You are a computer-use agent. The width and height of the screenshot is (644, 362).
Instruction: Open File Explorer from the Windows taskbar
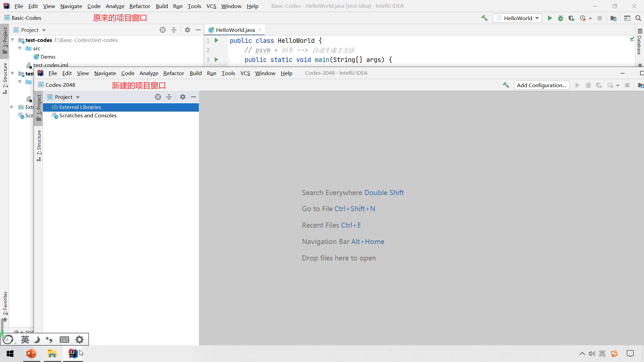click(x=52, y=354)
